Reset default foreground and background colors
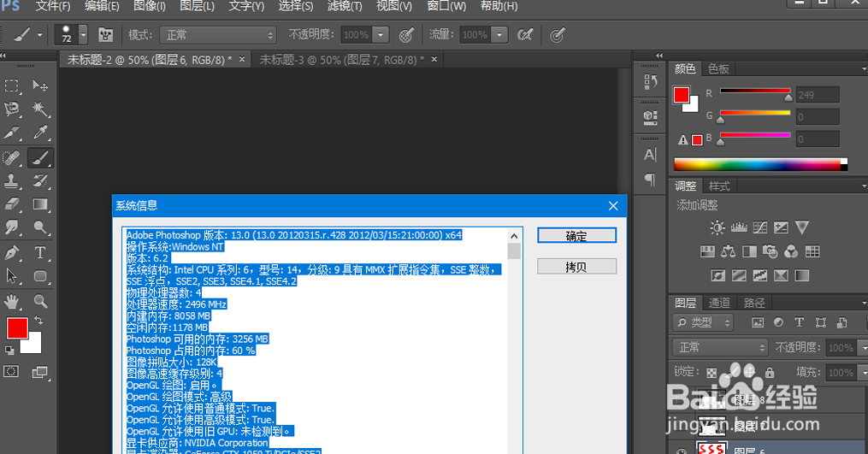Image resolution: width=868 pixels, height=454 pixels. tap(10, 350)
